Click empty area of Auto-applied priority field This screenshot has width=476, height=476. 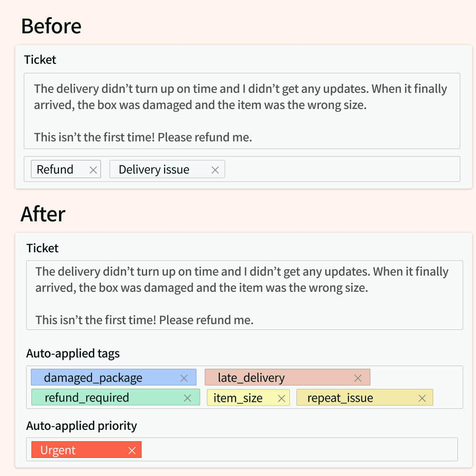click(299, 449)
